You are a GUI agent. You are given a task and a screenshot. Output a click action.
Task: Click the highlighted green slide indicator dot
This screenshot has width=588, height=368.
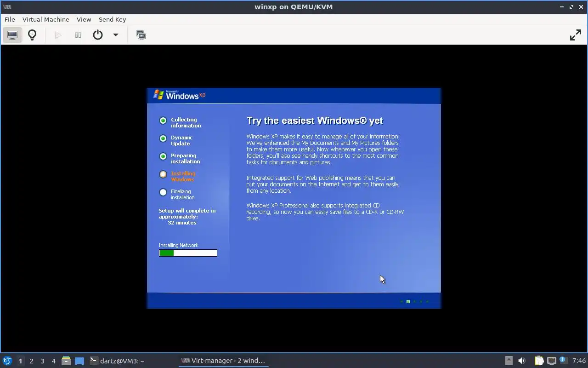click(408, 302)
